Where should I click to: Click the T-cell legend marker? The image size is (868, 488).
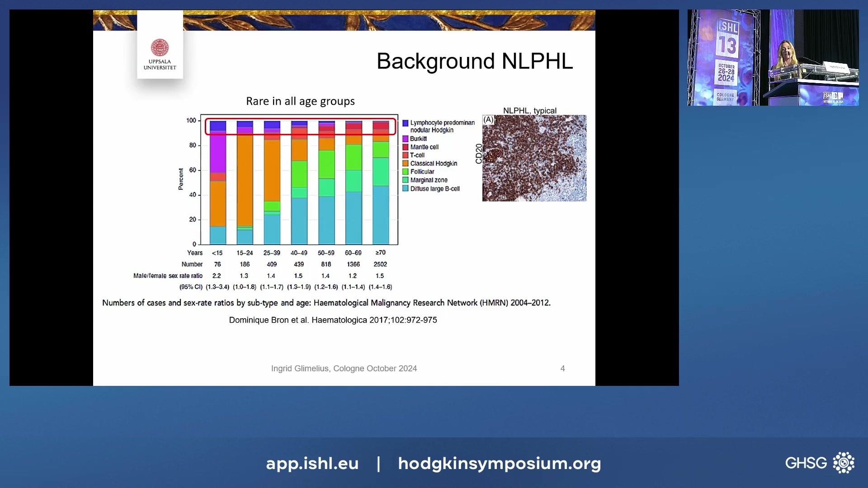coord(406,155)
